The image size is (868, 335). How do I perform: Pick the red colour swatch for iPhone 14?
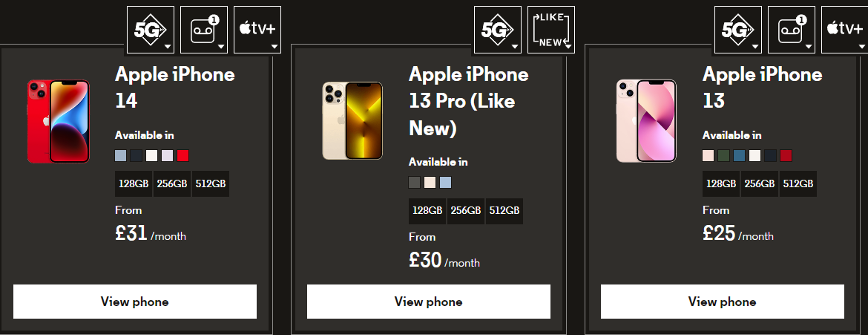click(183, 156)
